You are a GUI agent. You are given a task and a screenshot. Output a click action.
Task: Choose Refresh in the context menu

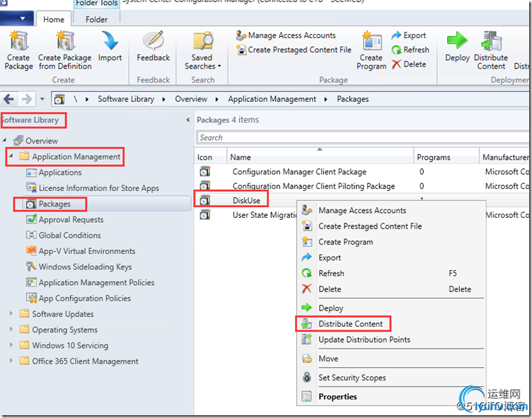coord(391,273)
